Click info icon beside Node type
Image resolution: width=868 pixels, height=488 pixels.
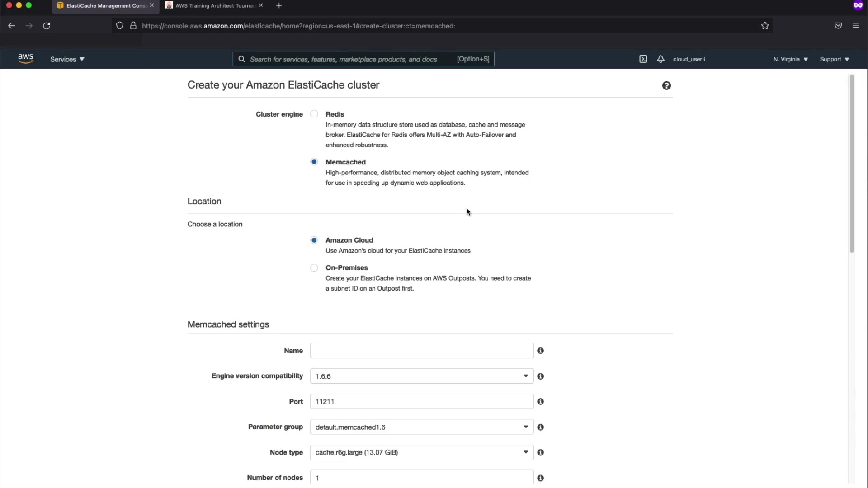coord(540,452)
